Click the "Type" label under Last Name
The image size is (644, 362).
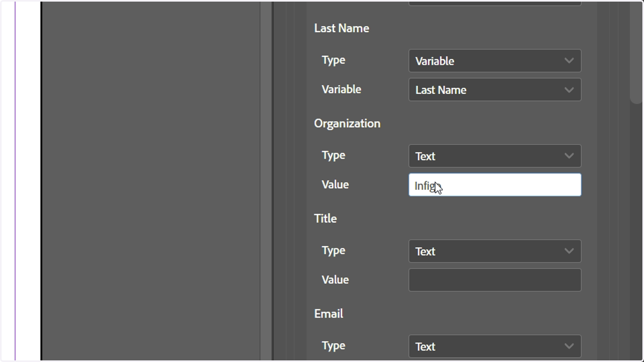[333, 60]
